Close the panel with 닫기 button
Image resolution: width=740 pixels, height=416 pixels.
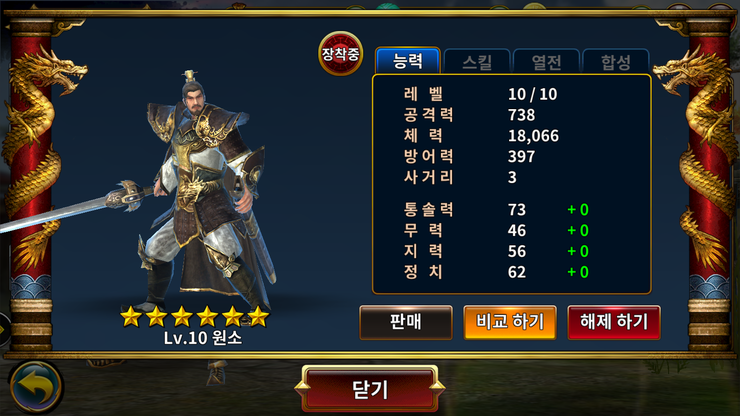370,389
